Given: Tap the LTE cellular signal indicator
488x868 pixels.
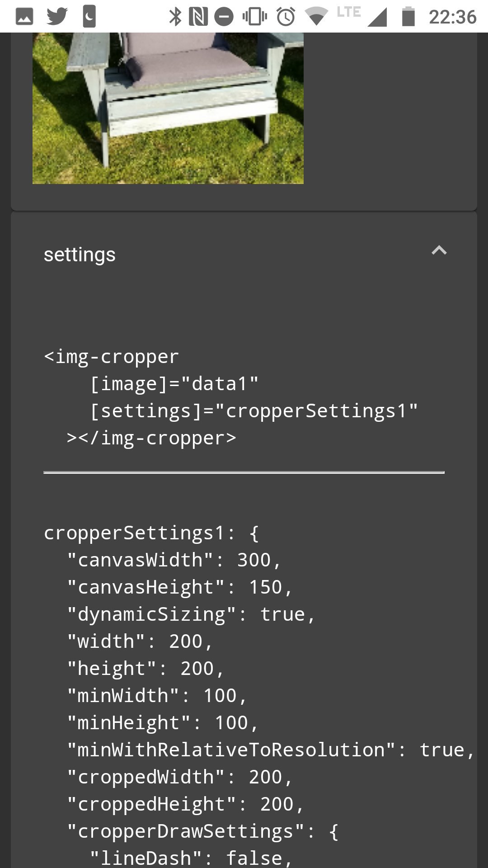Looking at the screenshot, I should tap(361, 16).
